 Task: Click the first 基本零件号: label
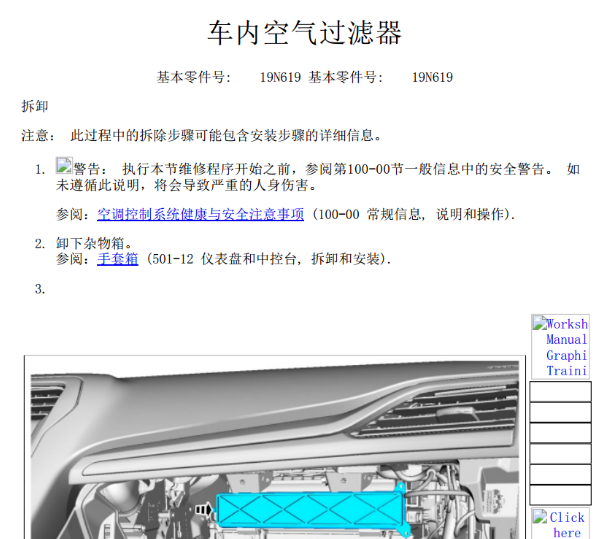pyautogui.click(x=194, y=77)
